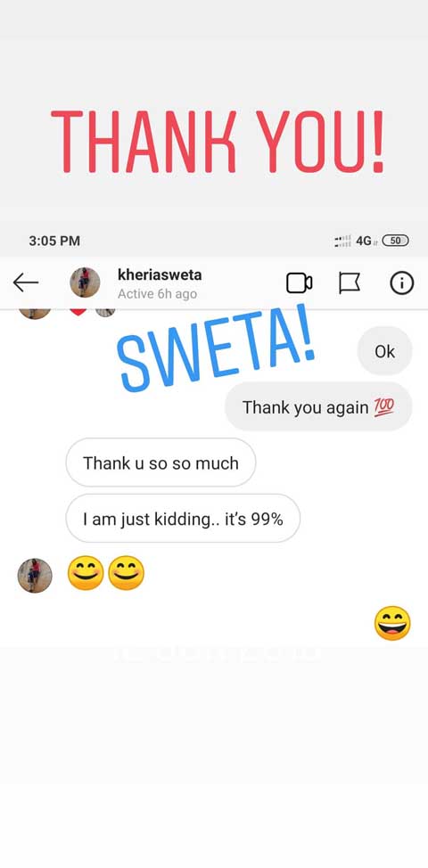
Task: Tap the first blushing smiley emoji
Action: click(86, 573)
